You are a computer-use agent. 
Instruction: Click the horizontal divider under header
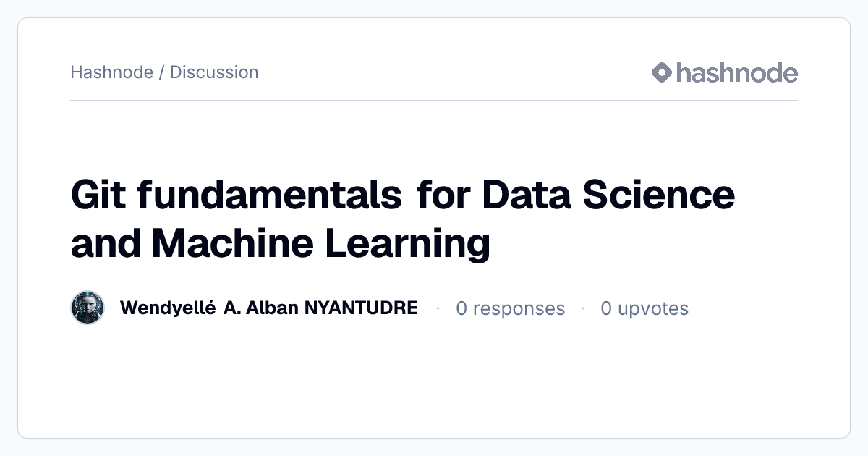[434, 100]
